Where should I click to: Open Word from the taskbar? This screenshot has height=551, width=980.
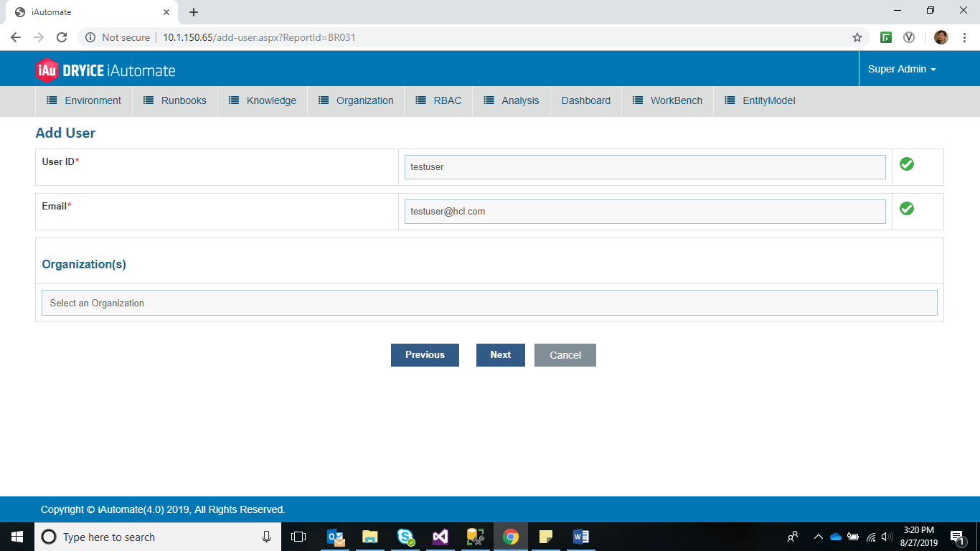[x=581, y=537]
